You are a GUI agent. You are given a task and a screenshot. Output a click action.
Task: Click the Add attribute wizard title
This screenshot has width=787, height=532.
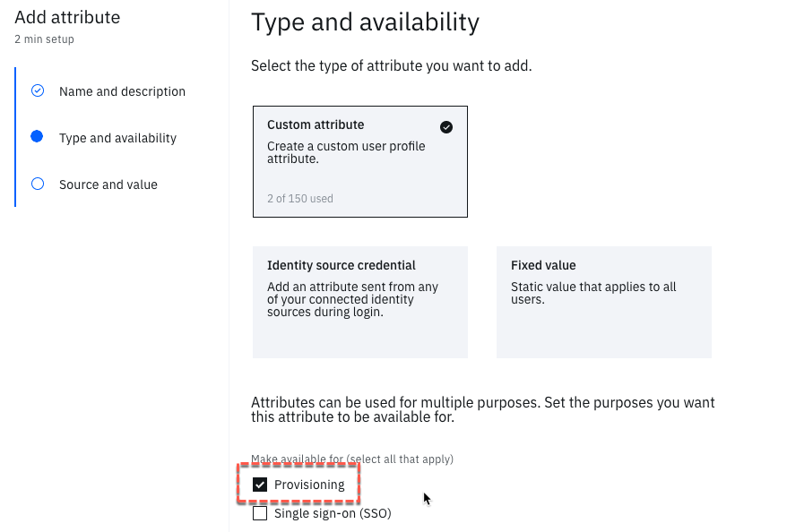[x=67, y=17]
